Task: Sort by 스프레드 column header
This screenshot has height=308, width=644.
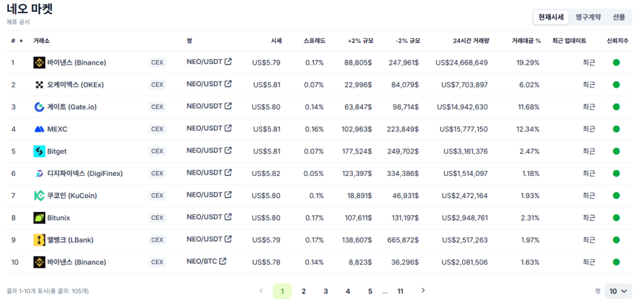Action: pos(314,41)
